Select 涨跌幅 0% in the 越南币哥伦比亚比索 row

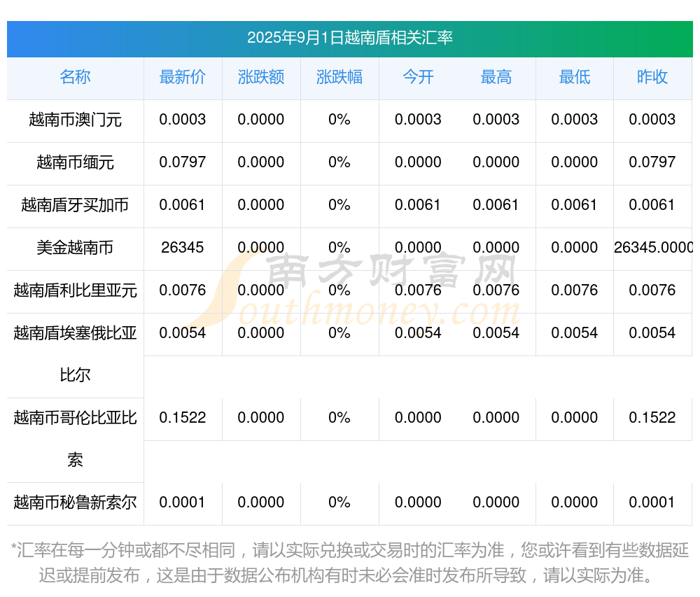click(x=339, y=418)
